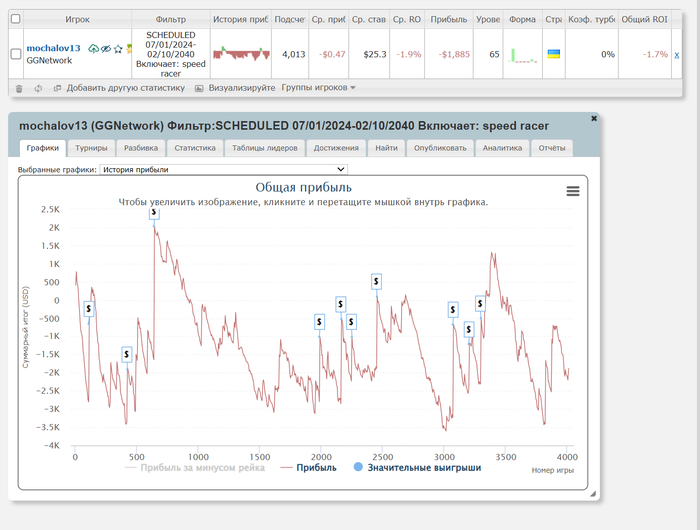Click the $ win marker nearest game 500

tap(127, 355)
